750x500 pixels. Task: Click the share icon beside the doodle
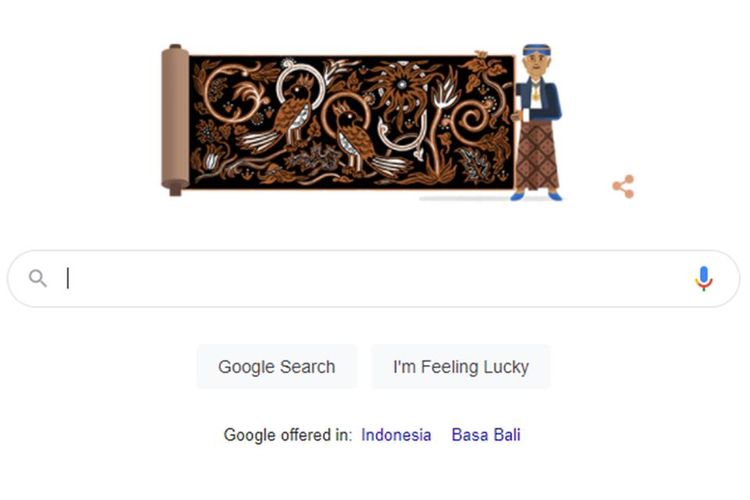coord(623,187)
